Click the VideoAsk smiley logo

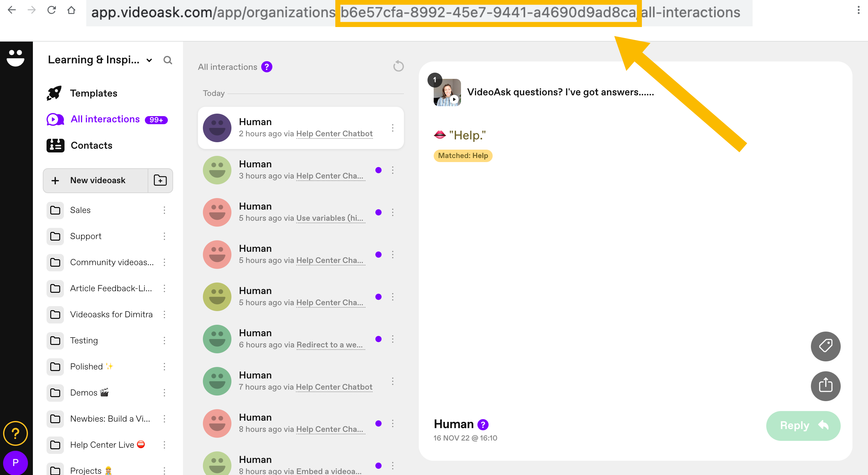(16, 58)
